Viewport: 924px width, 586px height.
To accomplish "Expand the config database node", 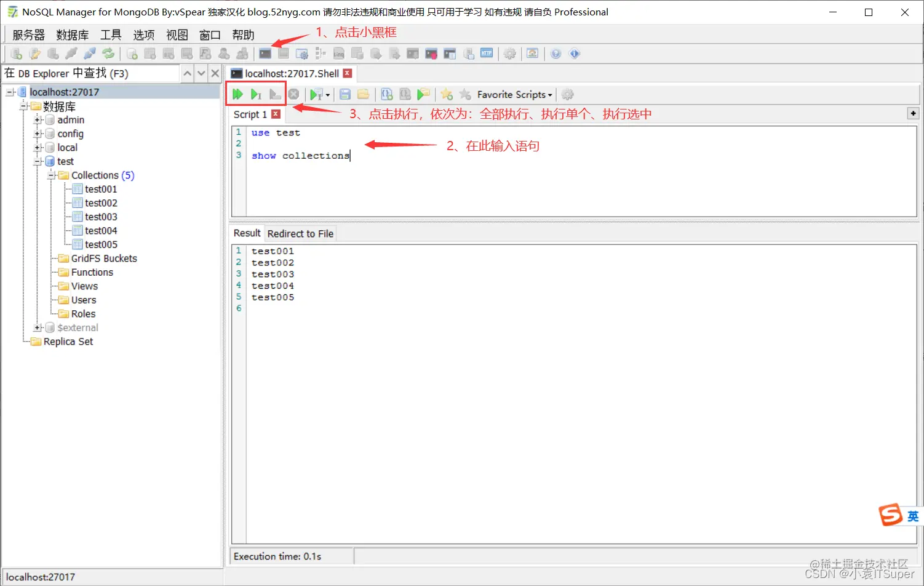I will point(38,134).
